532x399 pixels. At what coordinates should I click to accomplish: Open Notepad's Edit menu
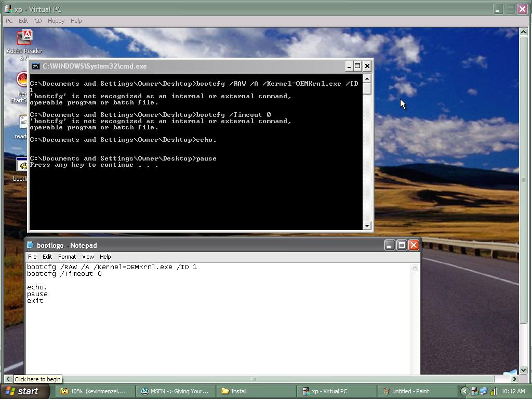47,257
